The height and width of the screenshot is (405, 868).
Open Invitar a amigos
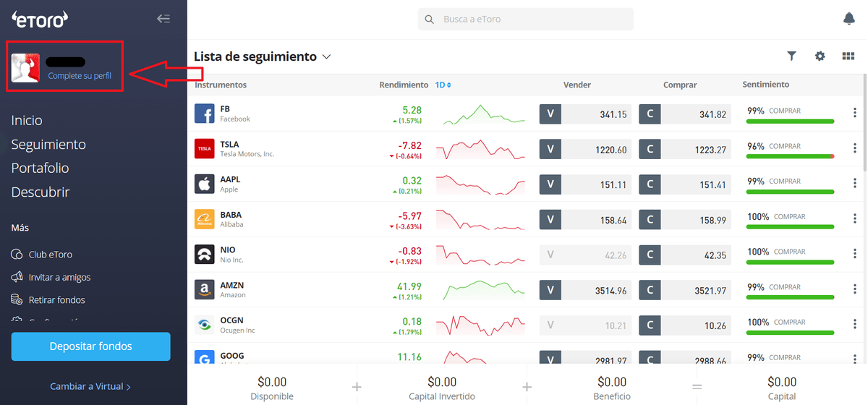51,277
